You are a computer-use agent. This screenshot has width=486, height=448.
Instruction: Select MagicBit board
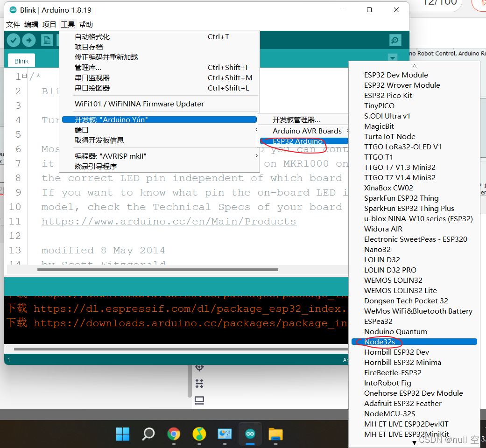coord(414,126)
